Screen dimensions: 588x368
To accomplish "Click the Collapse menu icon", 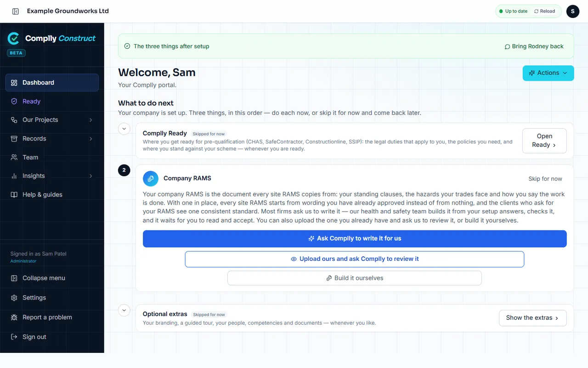I will [14, 278].
